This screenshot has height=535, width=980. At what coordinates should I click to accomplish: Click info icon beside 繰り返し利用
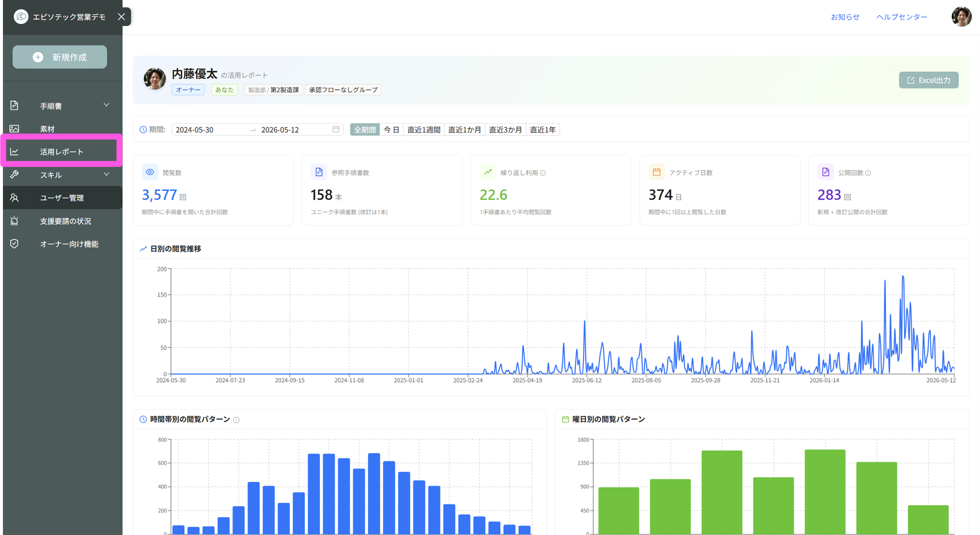point(543,173)
